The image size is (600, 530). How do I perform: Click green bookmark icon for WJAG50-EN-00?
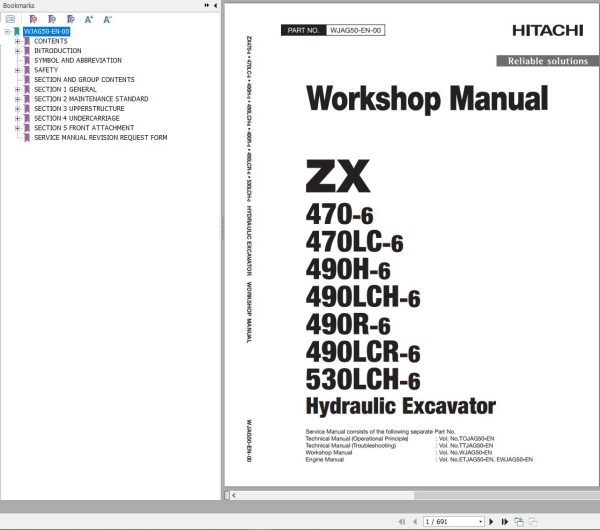pos(17,31)
